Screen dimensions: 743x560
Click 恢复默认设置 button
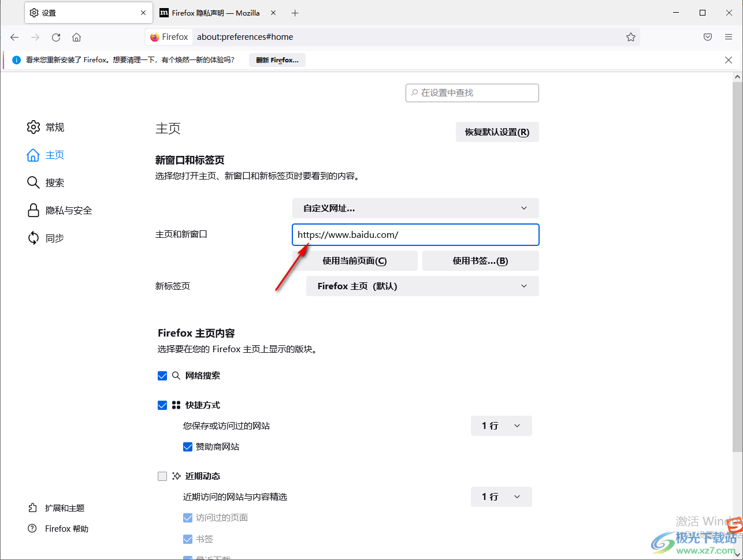(497, 132)
